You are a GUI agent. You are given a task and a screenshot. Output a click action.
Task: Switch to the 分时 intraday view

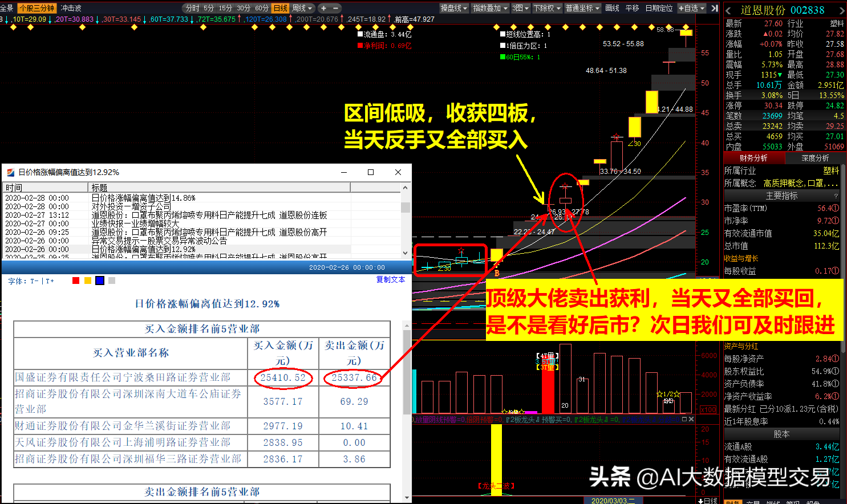point(193,8)
